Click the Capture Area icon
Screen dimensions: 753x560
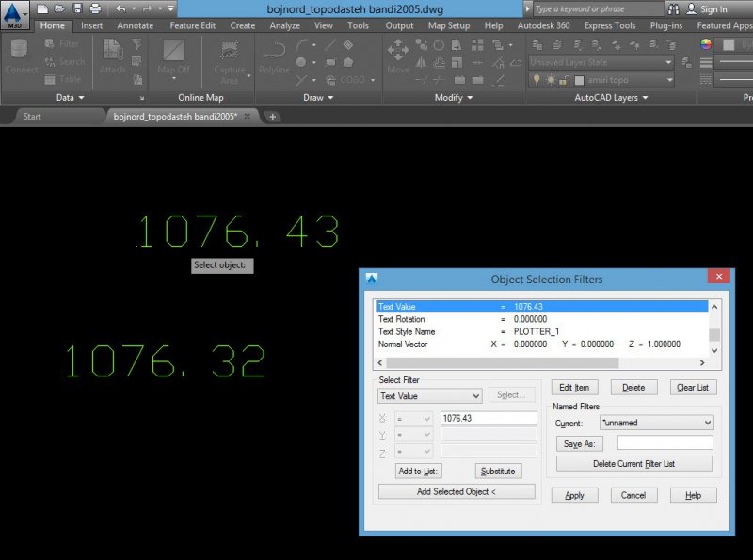click(229, 58)
